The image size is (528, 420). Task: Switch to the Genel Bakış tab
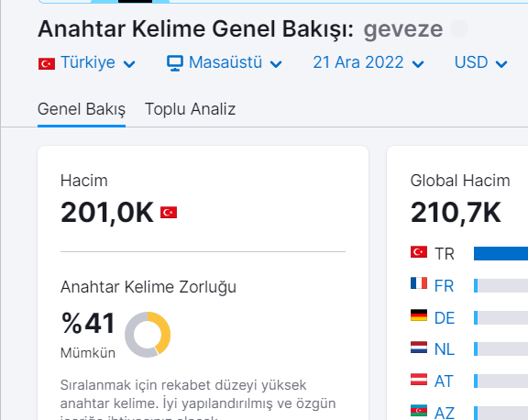pos(82,109)
